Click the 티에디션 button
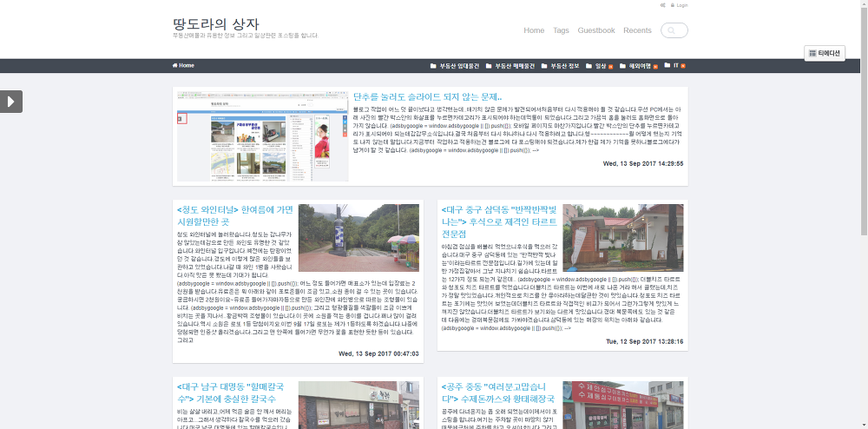 point(825,53)
